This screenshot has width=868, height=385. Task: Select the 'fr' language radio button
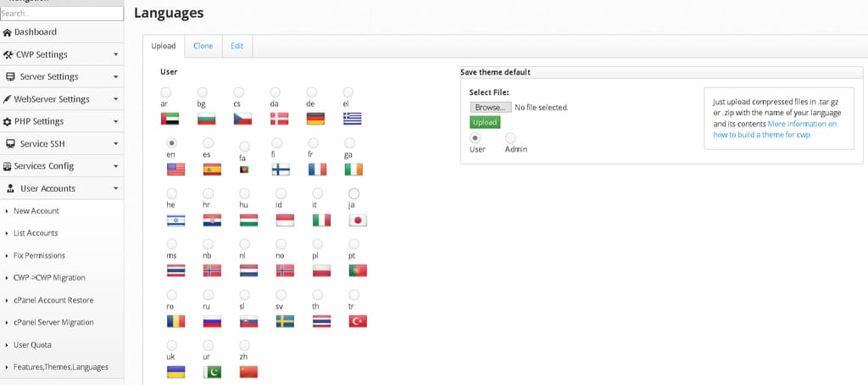click(314, 143)
